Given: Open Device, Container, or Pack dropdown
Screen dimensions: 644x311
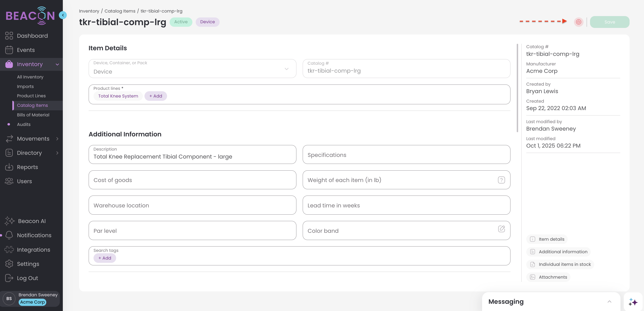Looking at the screenshot, I should (x=192, y=69).
